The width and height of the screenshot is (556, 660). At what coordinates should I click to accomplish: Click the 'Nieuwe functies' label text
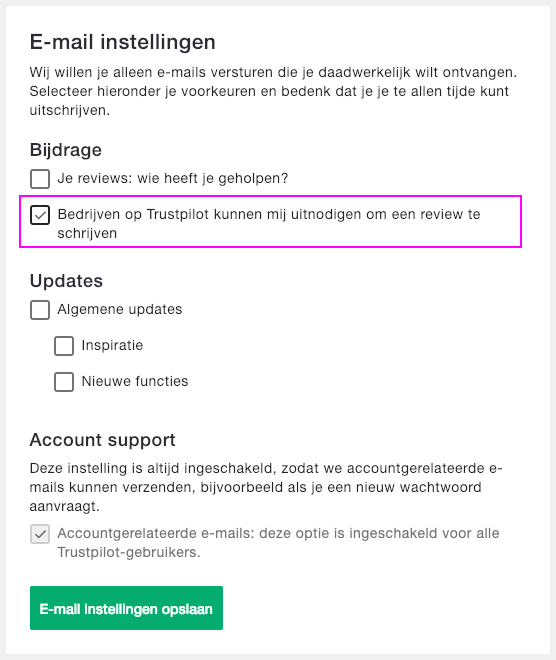[x=135, y=381]
